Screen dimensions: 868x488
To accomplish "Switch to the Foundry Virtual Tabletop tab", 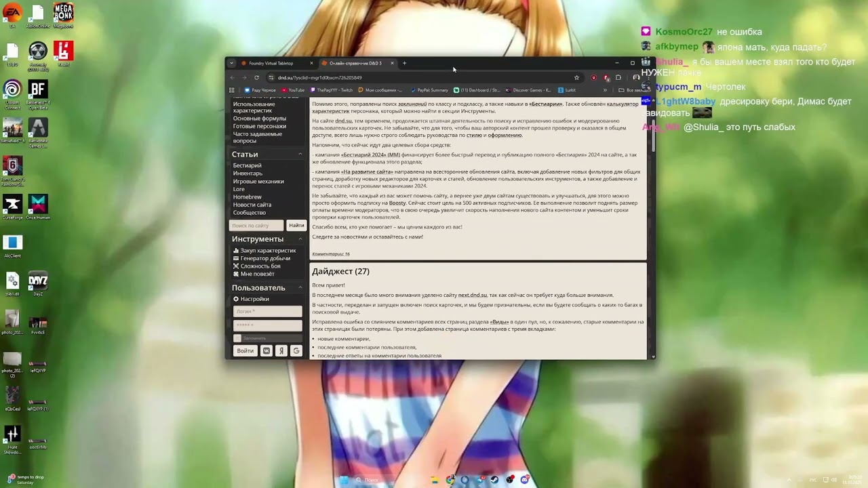I will click(x=277, y=63).
